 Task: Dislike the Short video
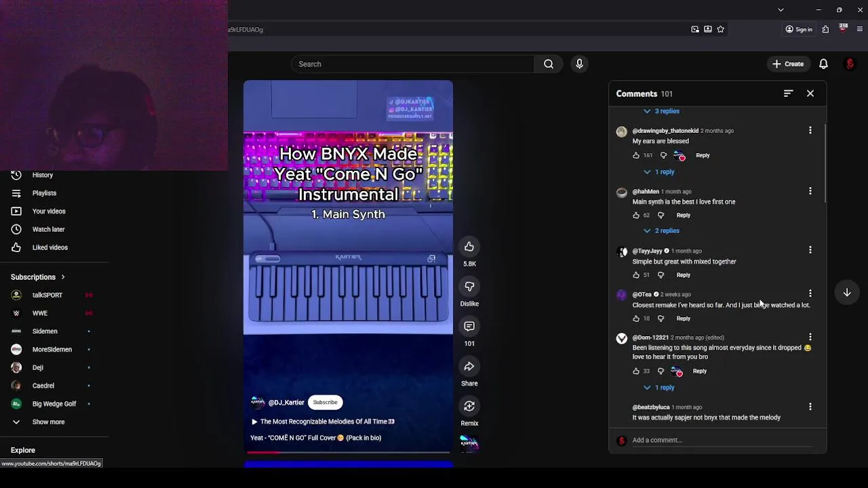[x=469, y=287]
